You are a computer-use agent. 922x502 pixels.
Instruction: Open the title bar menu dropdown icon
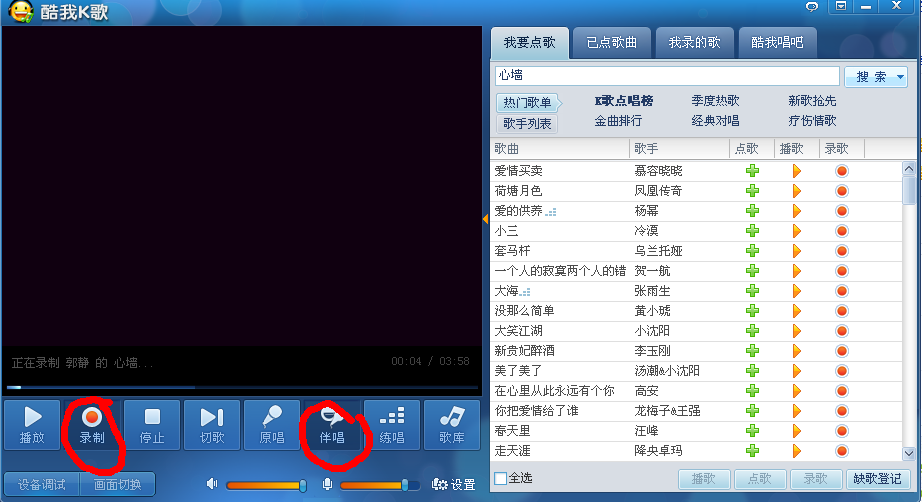841,6
